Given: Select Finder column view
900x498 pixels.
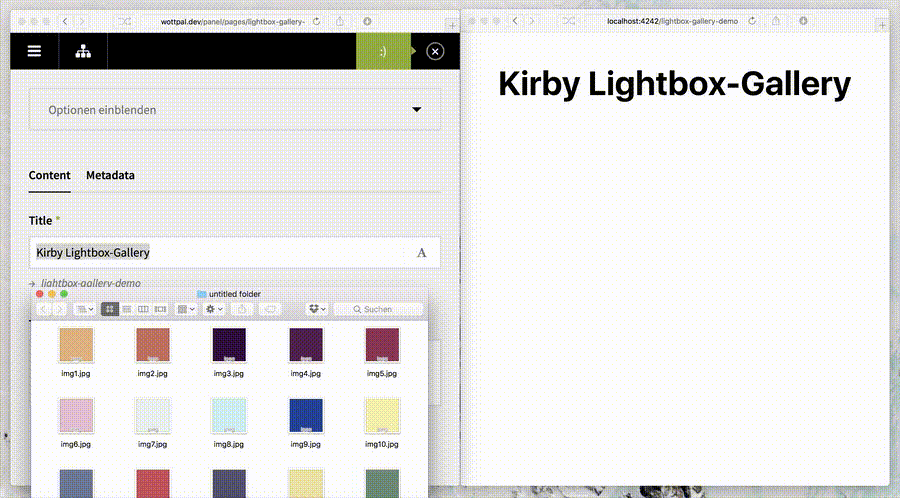Looking at the screenshot, I should (x=143, y=309).
